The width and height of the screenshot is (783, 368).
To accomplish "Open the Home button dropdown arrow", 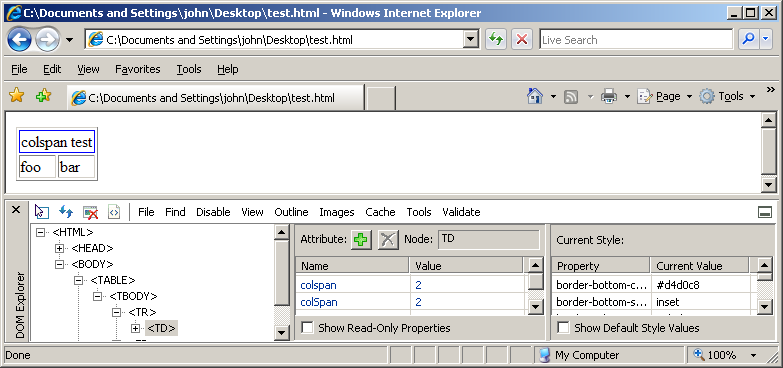I will tap(553, 96).
